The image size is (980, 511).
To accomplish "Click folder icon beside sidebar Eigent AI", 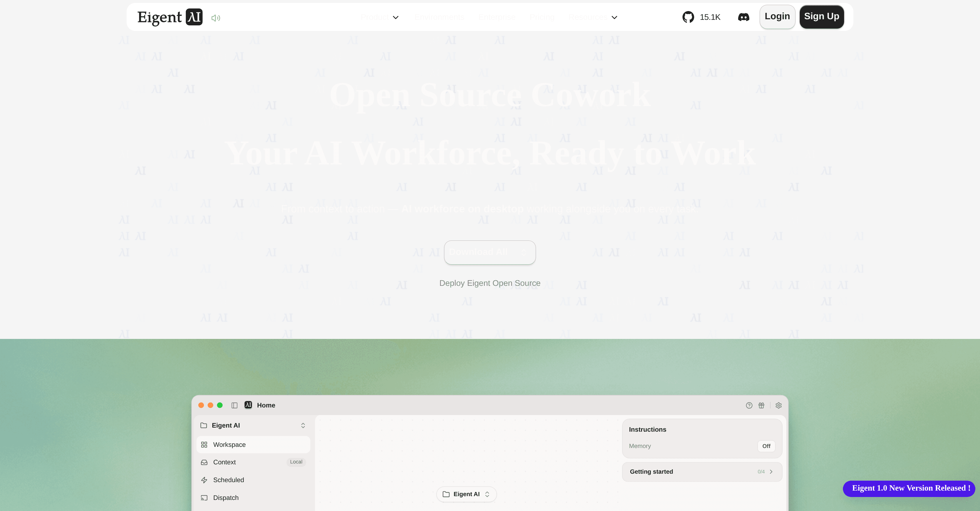I will click(x=204, y=425).
